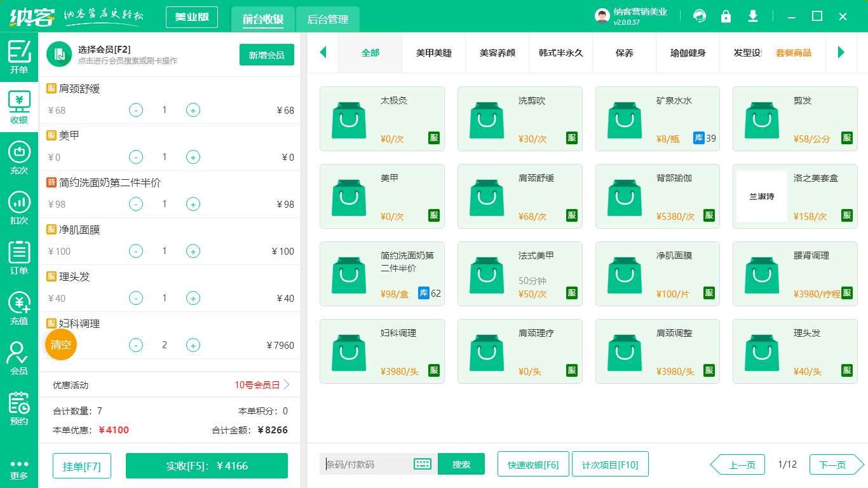Open the 开单 sidebar icon
The height and width of the screenshot is (488, 868).
[x=19, y=57]
